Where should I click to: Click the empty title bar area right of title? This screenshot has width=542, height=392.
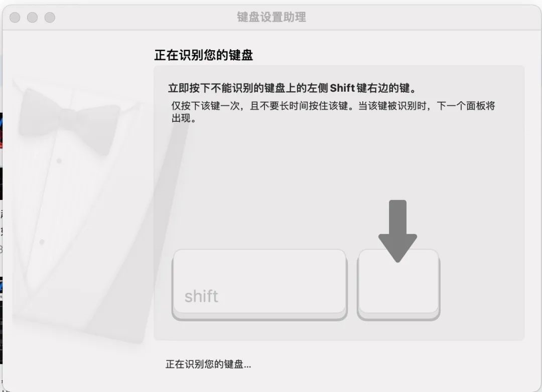(x=415, y=17)
